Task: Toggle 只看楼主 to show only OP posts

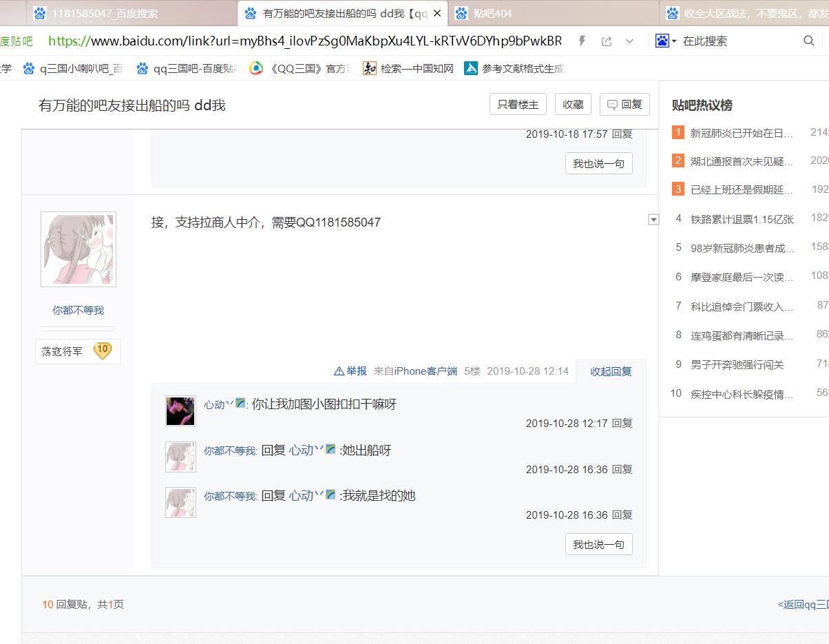Action: coord(518,104)
